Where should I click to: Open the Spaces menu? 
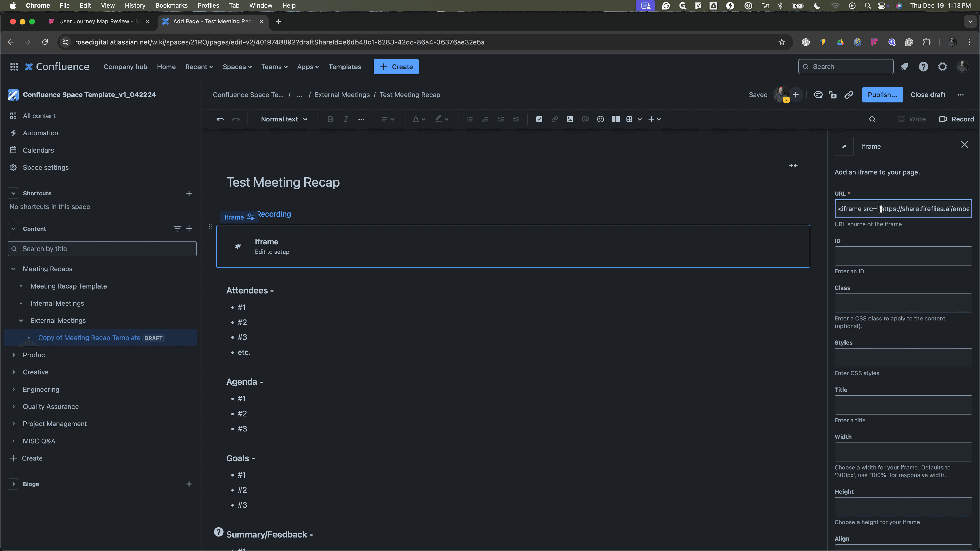tap(237, 67)
